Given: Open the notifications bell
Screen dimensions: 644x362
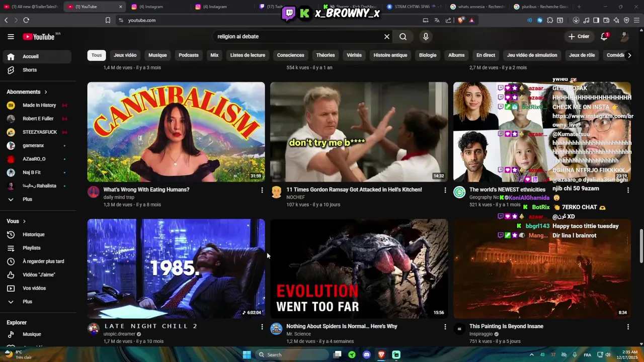Looking at the screenshot, I should point(604,36).
